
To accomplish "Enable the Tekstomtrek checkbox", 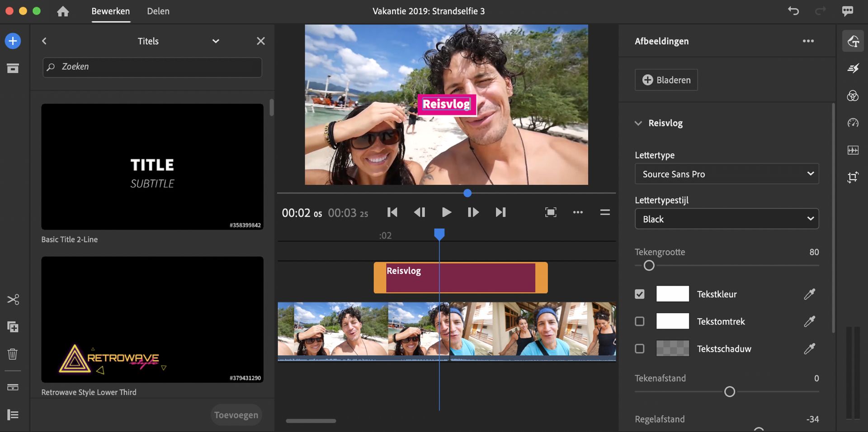I will point(639,321).
